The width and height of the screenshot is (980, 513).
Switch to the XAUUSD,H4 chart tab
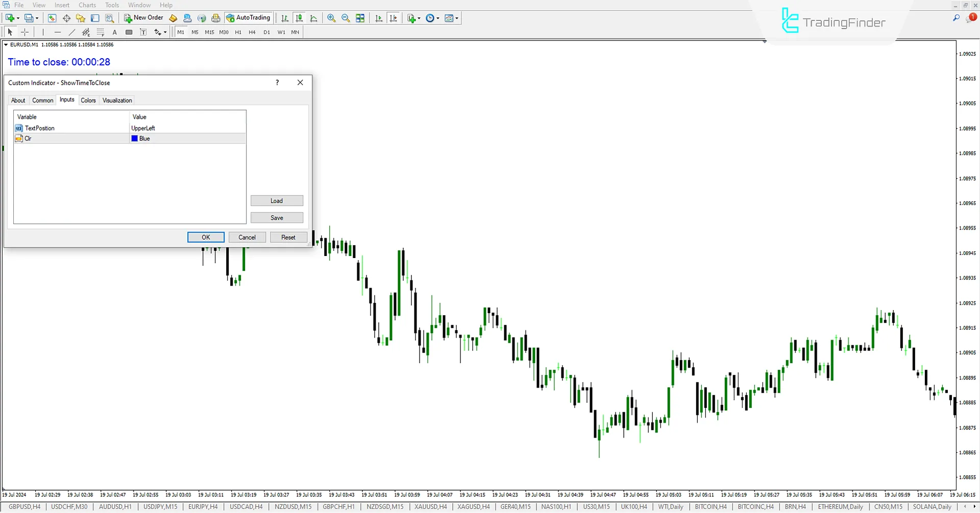430,506
